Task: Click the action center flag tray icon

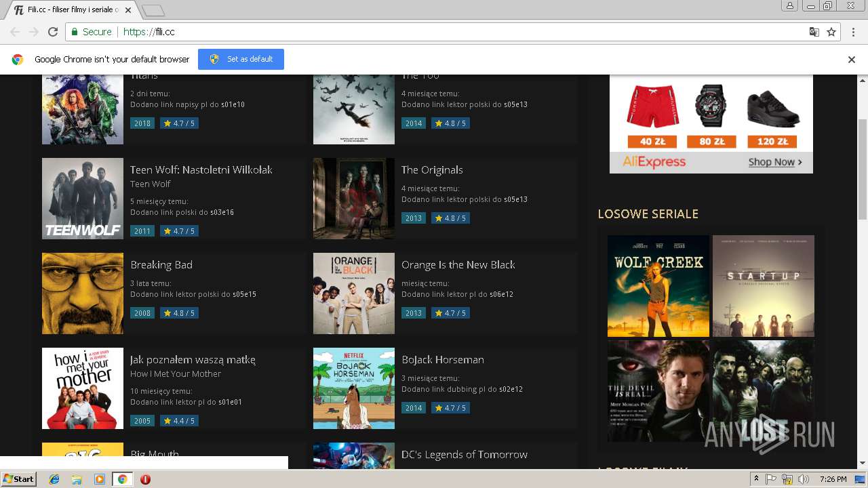Action: pyautogui.click(x=771, y=479)
